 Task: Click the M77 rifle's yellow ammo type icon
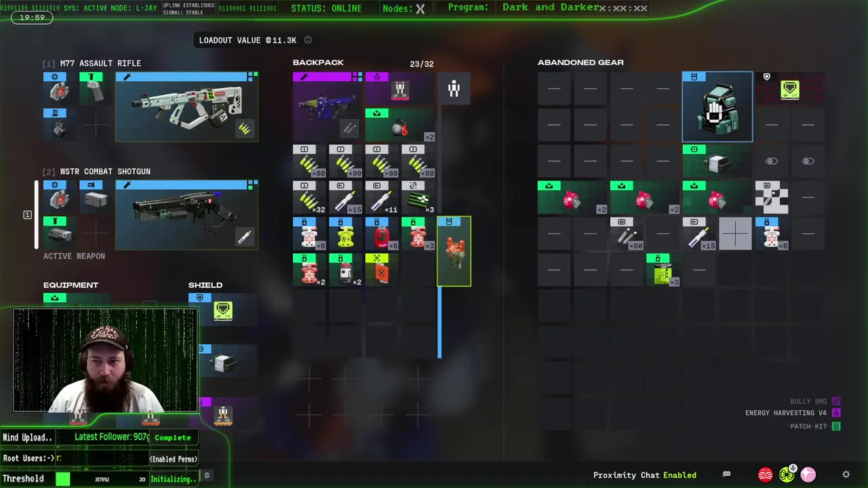pos(244,129)
